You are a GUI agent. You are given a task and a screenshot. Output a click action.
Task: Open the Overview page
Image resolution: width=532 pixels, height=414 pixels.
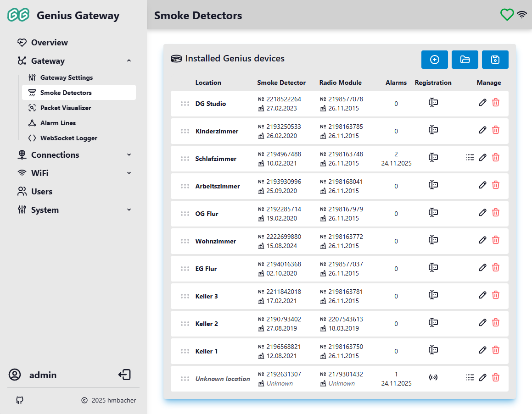(x=49, y=43)
